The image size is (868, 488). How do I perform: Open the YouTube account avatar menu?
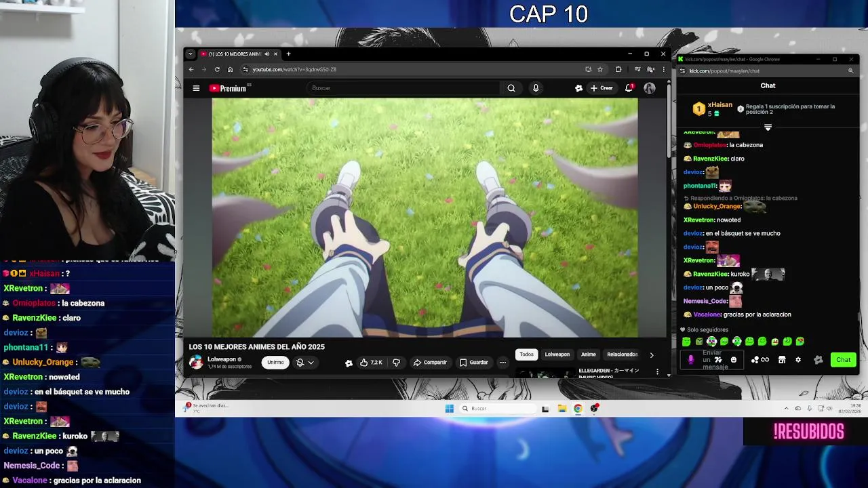click(650, 88)
